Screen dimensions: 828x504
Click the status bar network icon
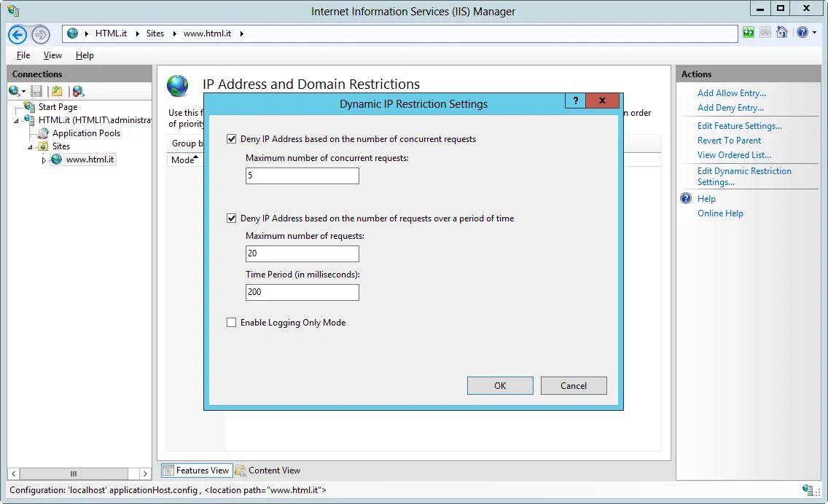coord(808,489)
